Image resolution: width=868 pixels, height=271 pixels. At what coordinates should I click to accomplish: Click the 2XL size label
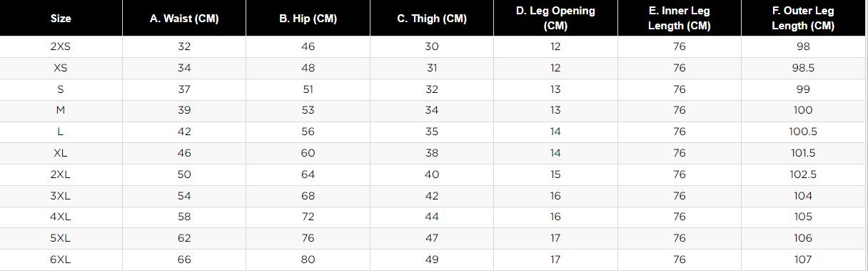click(x=61, y=174)
